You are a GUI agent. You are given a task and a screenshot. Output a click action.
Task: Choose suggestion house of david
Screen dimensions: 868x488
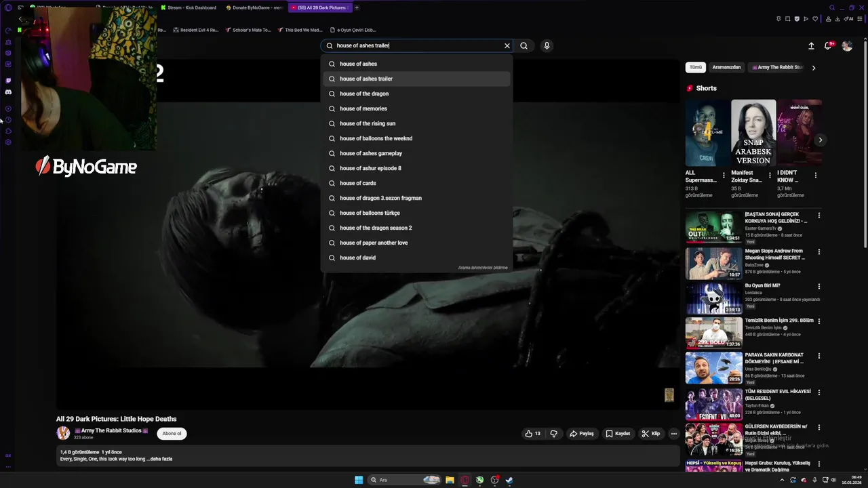point(416,258)
